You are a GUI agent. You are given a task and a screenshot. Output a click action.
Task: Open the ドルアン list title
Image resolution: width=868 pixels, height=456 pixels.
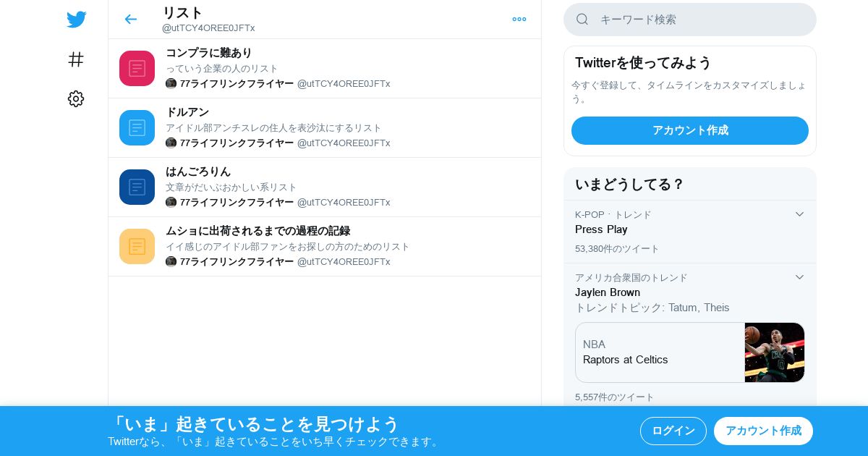click(x=187, y=112)
